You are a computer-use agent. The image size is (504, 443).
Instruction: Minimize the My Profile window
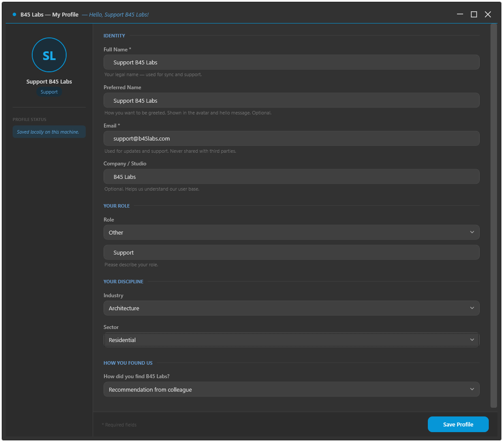point(460,14)
